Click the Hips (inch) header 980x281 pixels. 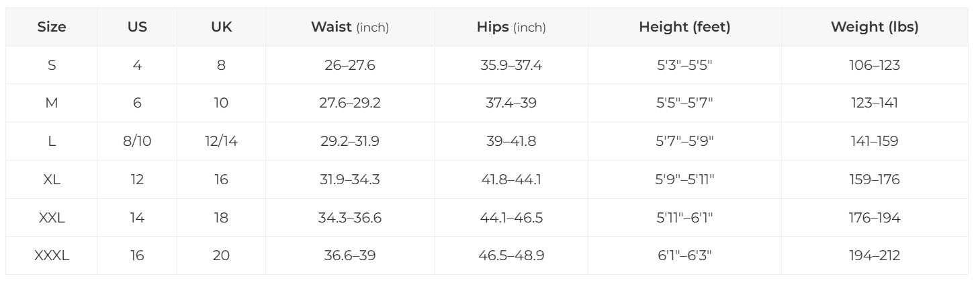click(x=511, y=28)
